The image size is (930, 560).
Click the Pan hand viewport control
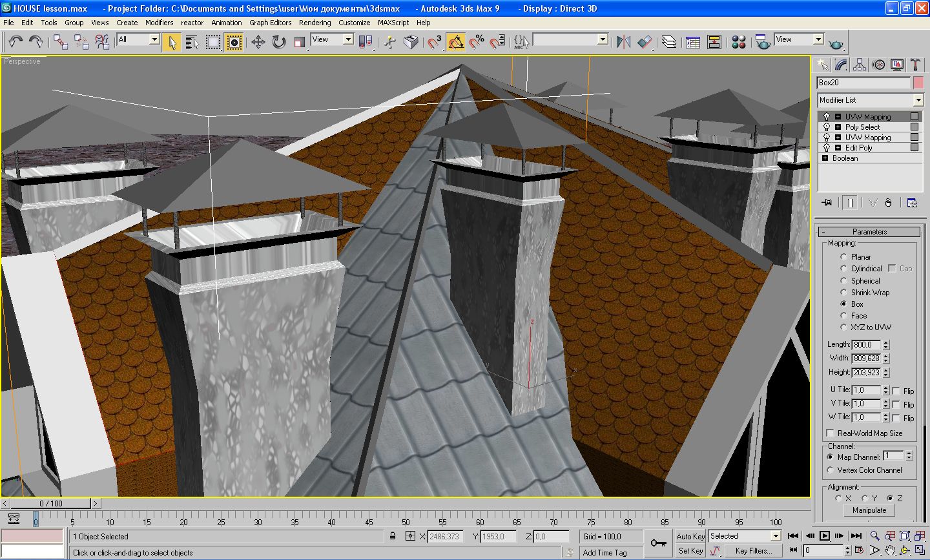point(890,551)
